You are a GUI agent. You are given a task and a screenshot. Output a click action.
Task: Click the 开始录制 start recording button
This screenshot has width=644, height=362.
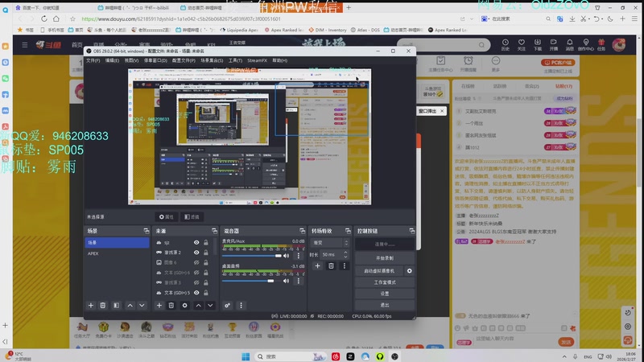pos(385,258)
